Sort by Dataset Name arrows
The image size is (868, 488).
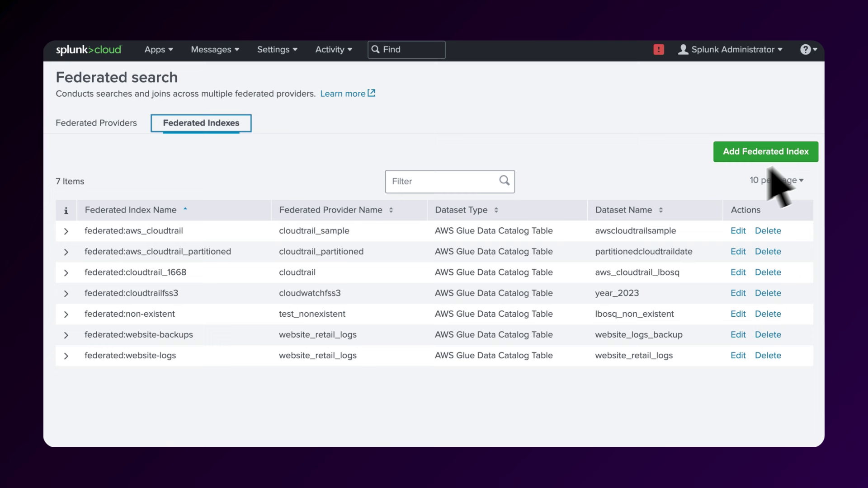pyautogui.click(x=660, y=210)
